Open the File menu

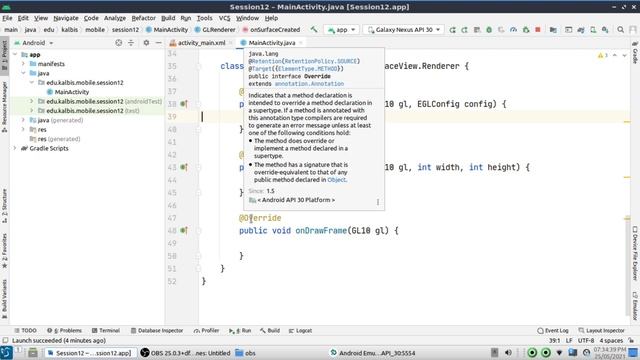point(7,18)
